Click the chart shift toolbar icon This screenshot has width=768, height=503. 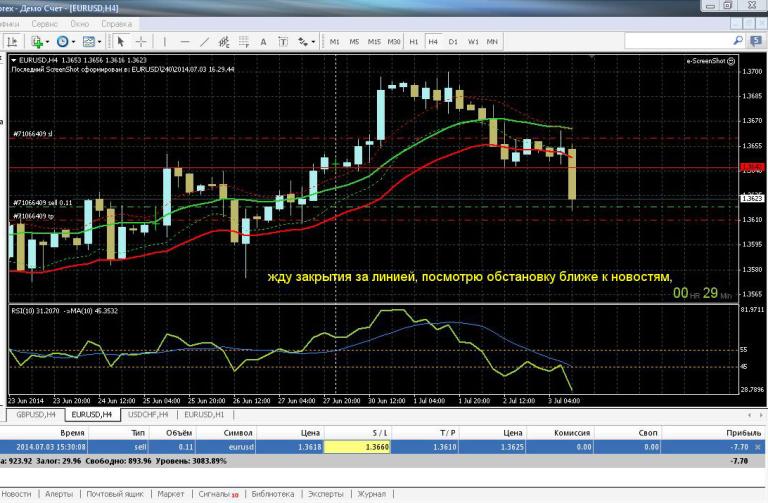click(12, 42)
